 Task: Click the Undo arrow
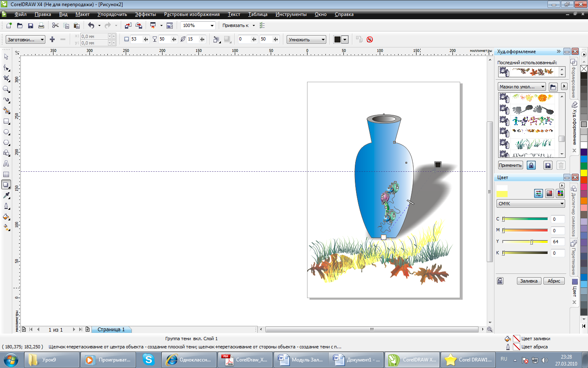point(91,25)
